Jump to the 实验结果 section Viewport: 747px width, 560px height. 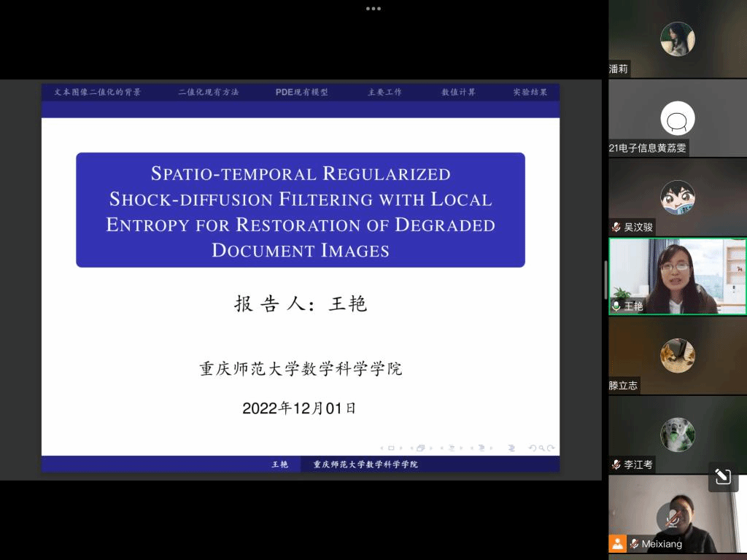click(x=530, y=93)
